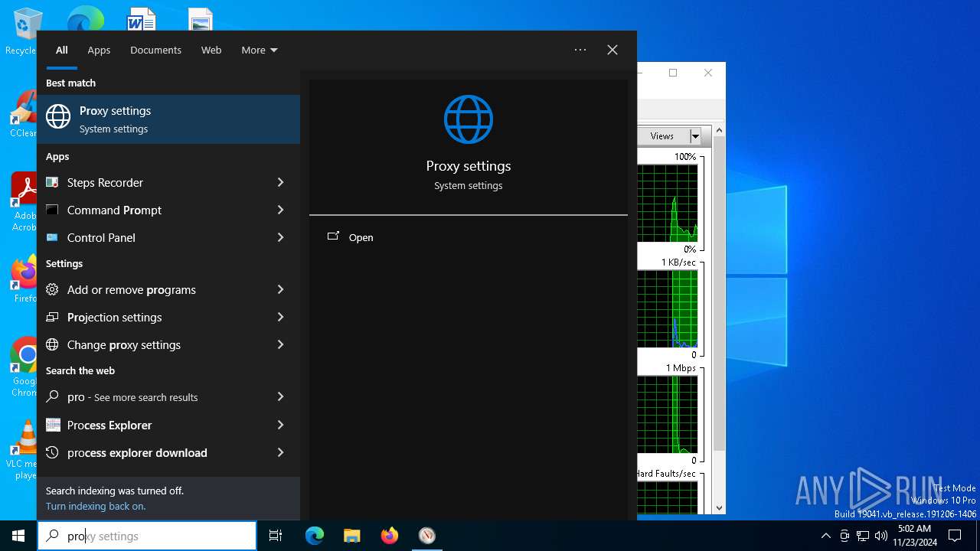The height and width of the screenshot is (551, 980).
Task: Click the Open icon in preview pane
Action: coord(333,236)
